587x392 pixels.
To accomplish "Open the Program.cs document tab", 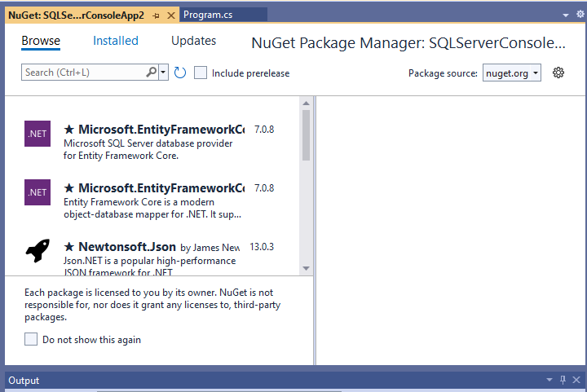I will pyautogui.click(x=208, y=15).
